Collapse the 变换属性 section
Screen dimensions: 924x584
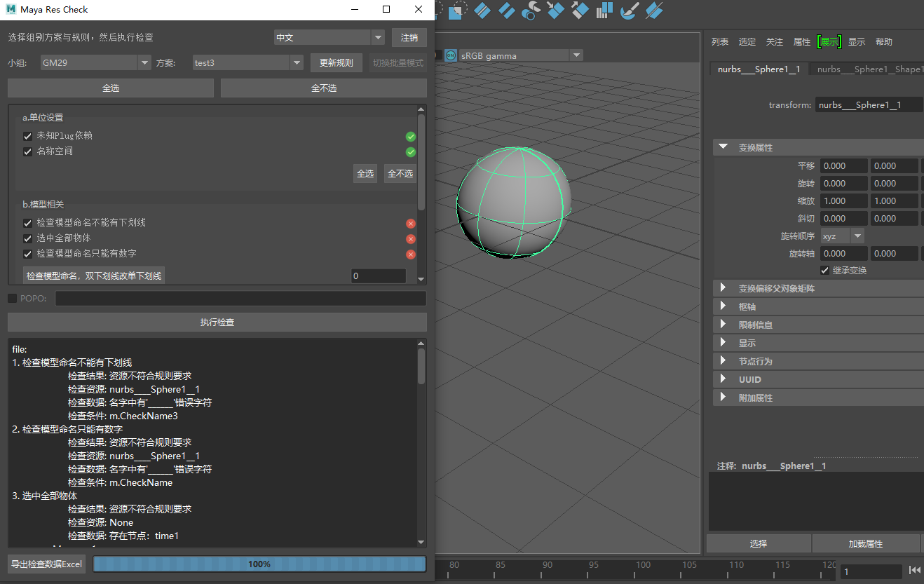(818, 147)
